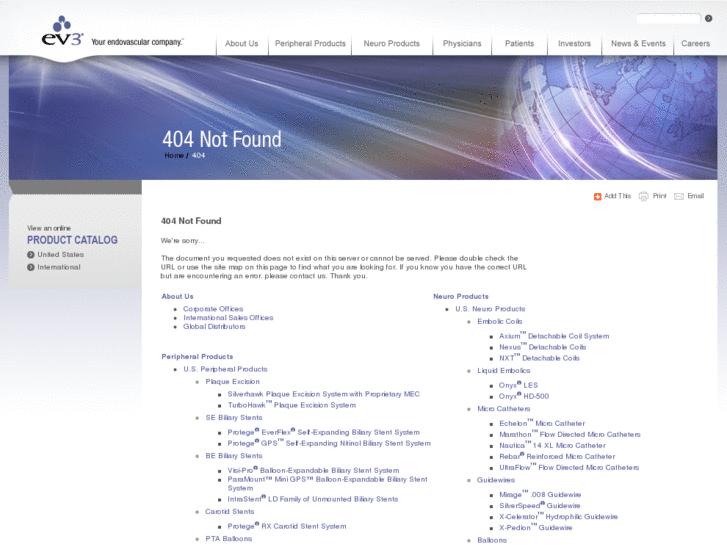Open UltraFlow Flow Directed Micro Catheters
This screenshot has height=545, width=727.
[569, 468]
